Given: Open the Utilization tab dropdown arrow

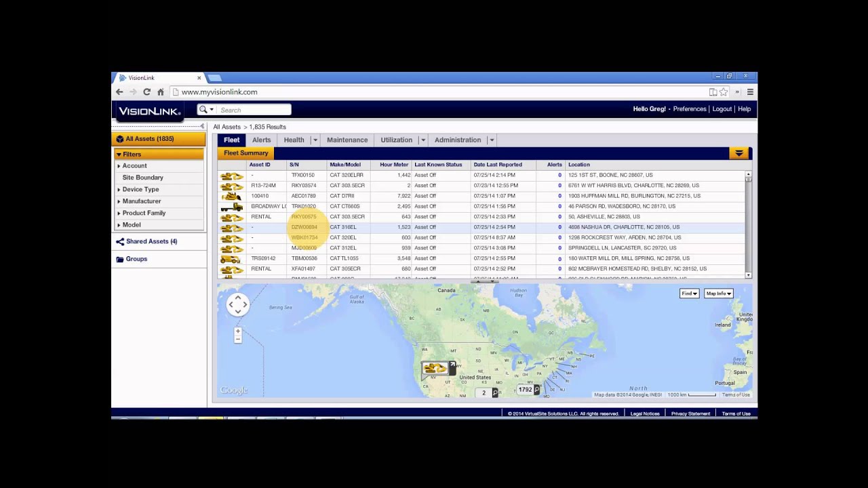Looking at the screenshot, I should tap(423, 140).
